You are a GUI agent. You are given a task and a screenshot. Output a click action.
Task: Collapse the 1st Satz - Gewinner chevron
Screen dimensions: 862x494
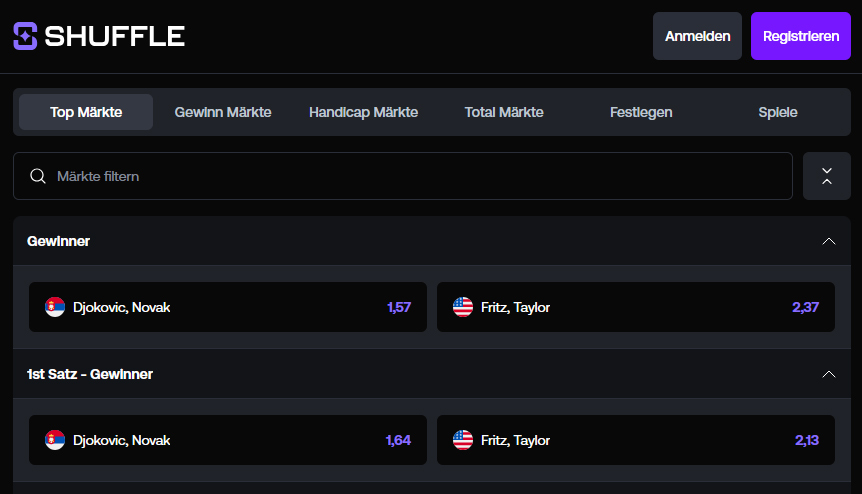click(x=828, y=374)
